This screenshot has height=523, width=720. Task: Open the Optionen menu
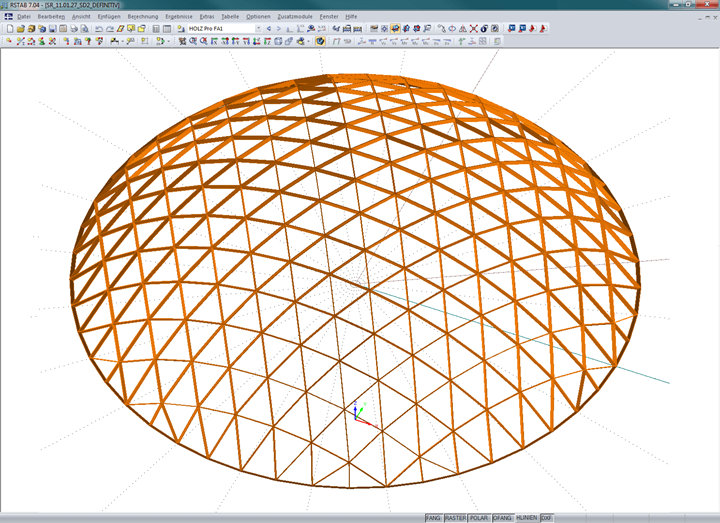(x=258, y=17)
